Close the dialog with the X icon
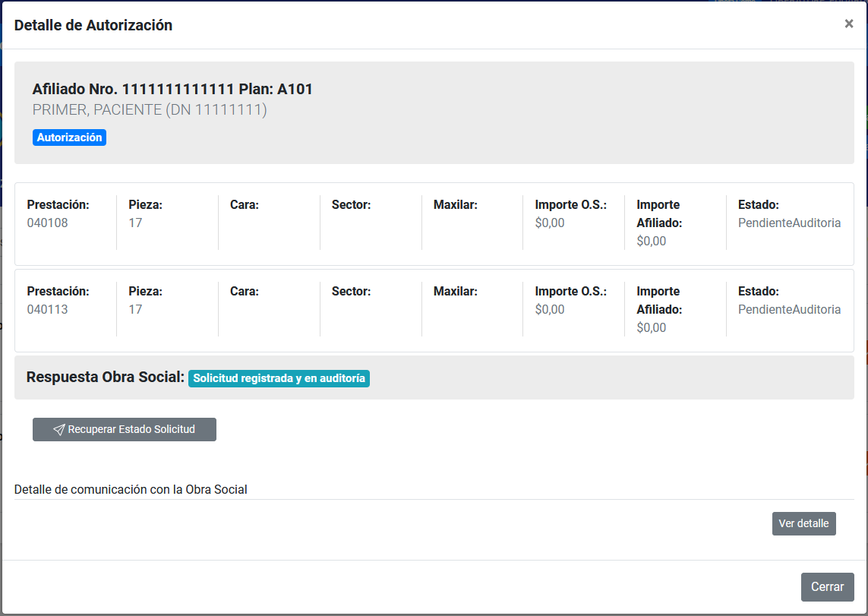This screenshot has width=868, height=616. [x=848, y=24]
